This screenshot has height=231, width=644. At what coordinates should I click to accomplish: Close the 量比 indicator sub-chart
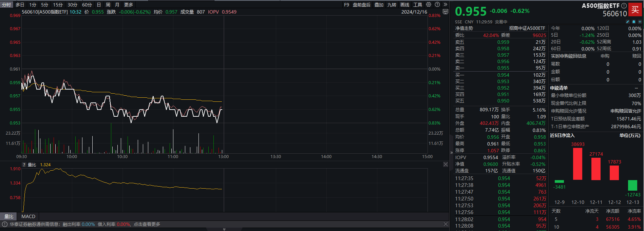point(446,165)
